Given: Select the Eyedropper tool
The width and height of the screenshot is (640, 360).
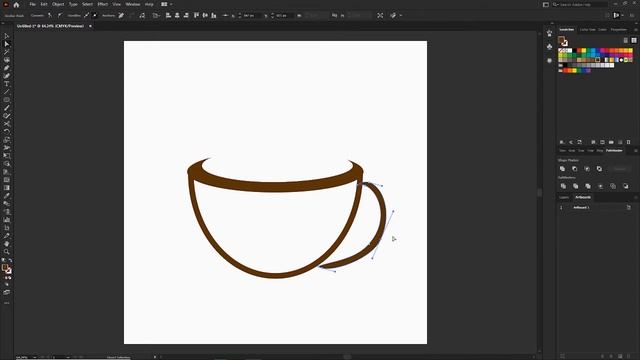Looking at the screenshot, I should pos(7,196).
